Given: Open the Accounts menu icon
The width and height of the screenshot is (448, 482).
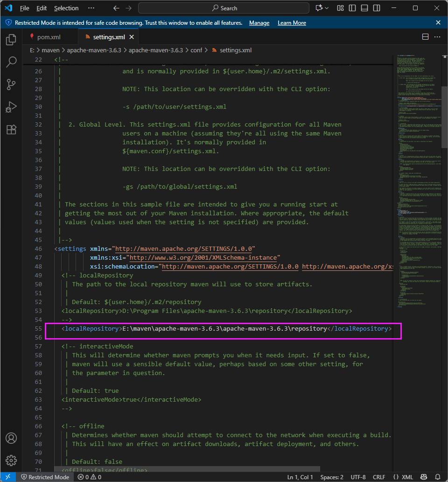Looking at the screenshot, I should [x=11, y=438].
